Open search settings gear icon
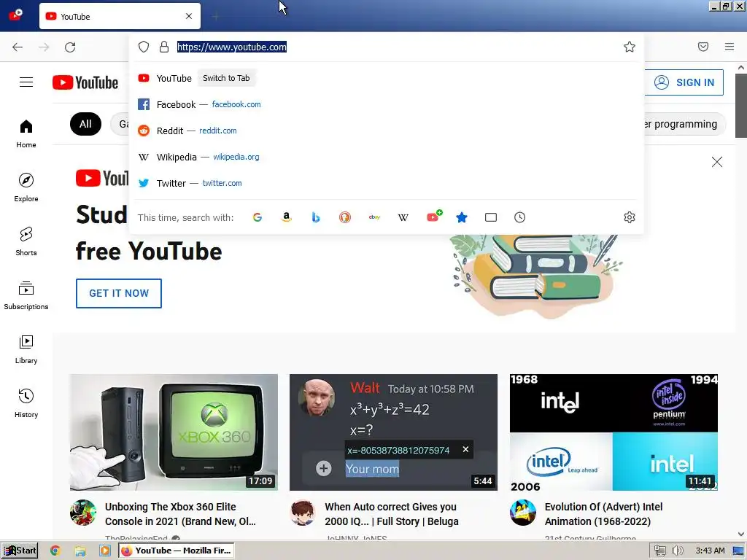The image size is (747, 560). (x=630, y=217)
